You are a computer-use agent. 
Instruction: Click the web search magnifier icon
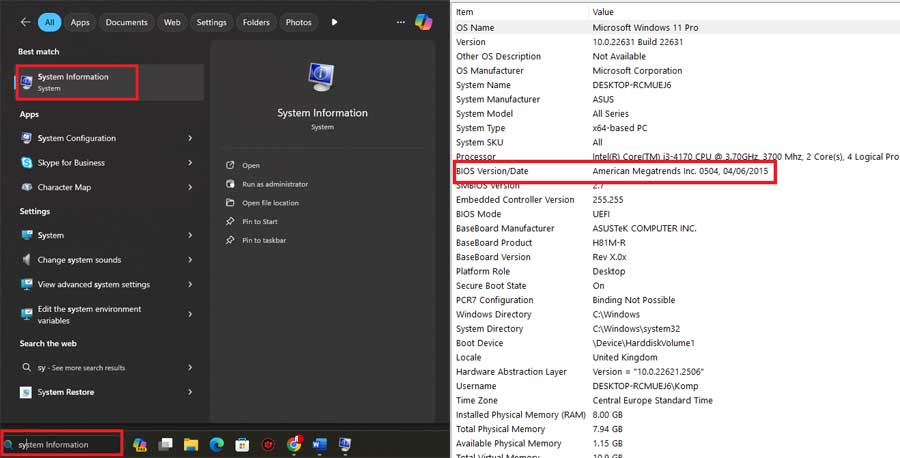[26, 367]
